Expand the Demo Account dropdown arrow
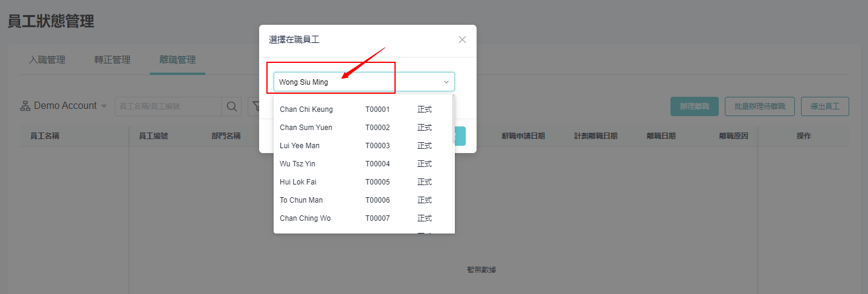Screen dimensions: 868x294 103,106
